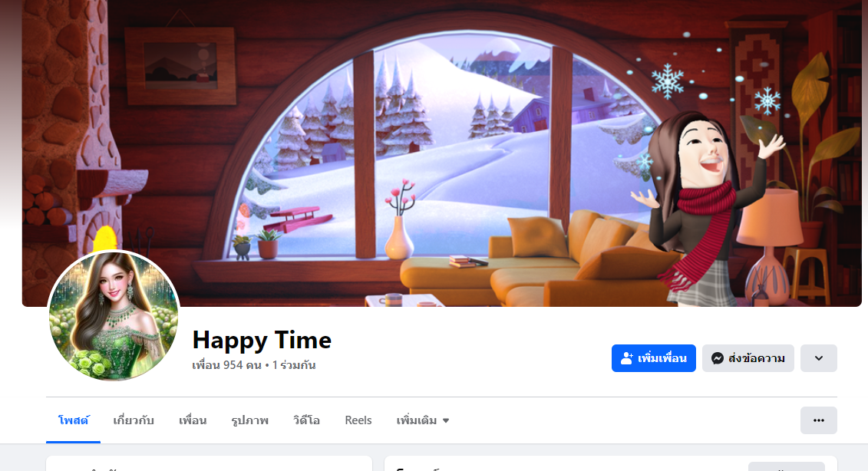
Task: Click the เพิ่มเพื่อน button text
Action: tap(662, 358)
